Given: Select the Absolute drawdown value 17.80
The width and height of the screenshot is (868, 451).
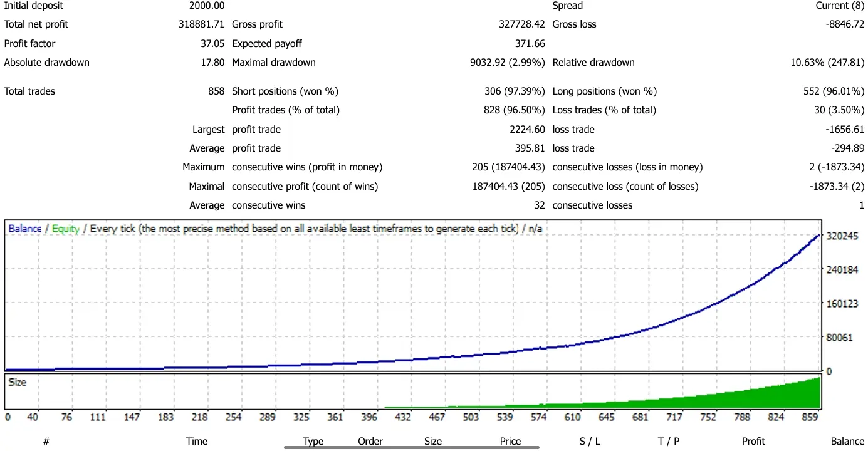Looking at the screenshot, I should [x=212, y=63].
